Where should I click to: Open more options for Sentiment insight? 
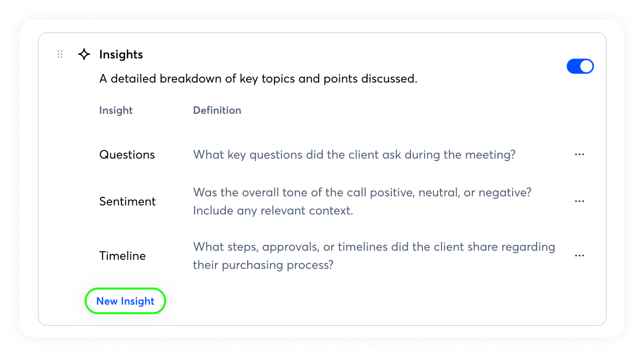pyautogui.click(x=579, y=201)
